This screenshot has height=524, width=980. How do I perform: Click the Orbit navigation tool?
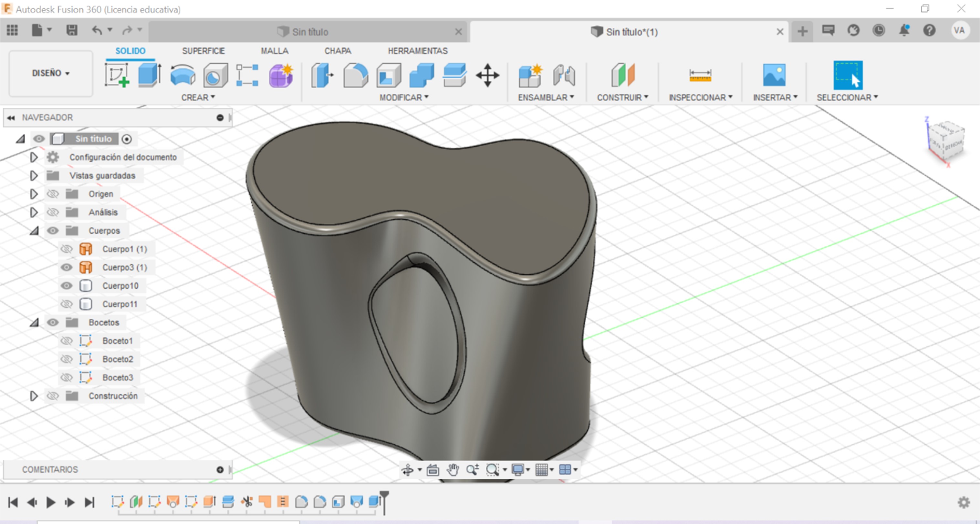(407, 470)
